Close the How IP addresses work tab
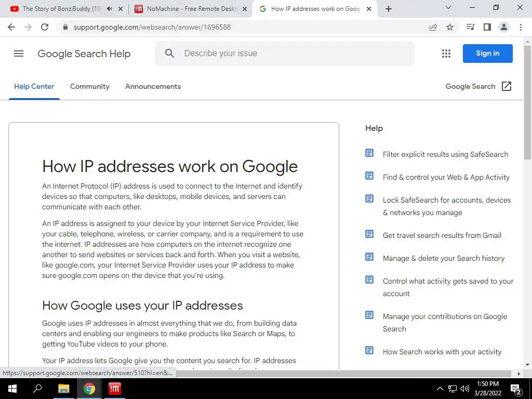The image size is (532, 399). point(369,9)
